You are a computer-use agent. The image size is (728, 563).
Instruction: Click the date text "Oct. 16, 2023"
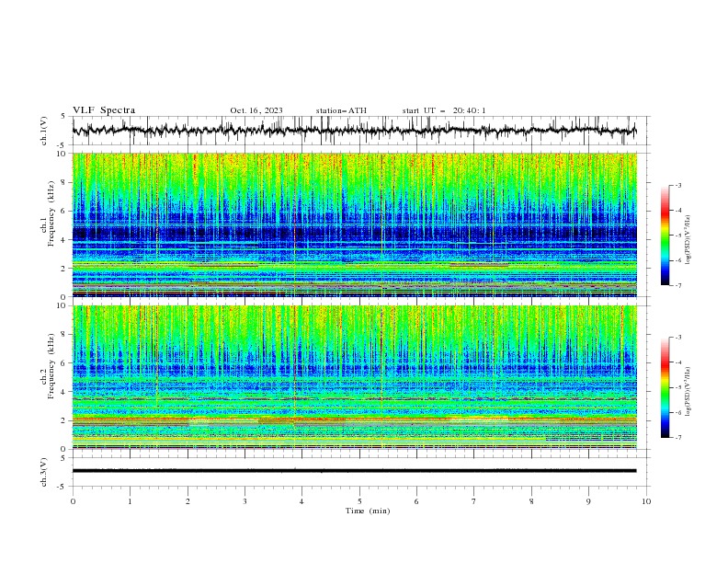coord(256,110)
